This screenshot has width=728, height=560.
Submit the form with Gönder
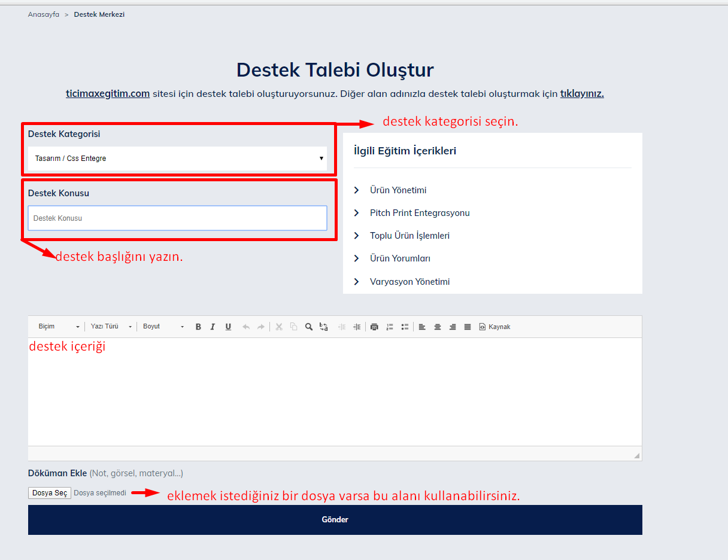[x=335, y=520]
